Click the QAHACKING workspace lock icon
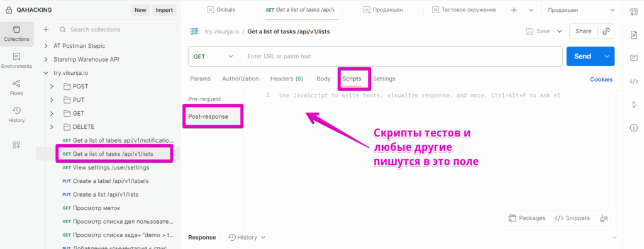This screenshot has height=249, width=644. (x=9, y=10)
